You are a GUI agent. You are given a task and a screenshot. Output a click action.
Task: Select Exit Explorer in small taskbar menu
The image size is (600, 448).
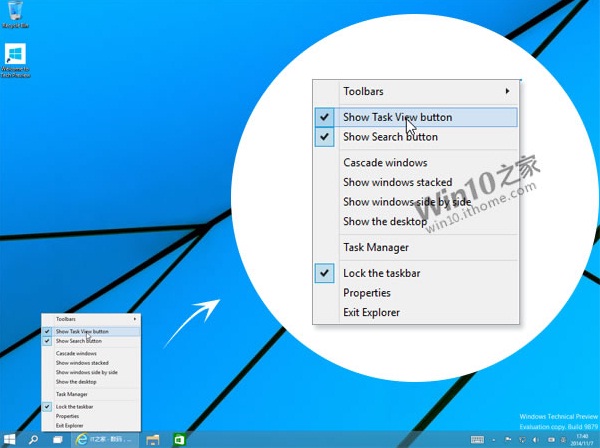(x=91, y=425)
